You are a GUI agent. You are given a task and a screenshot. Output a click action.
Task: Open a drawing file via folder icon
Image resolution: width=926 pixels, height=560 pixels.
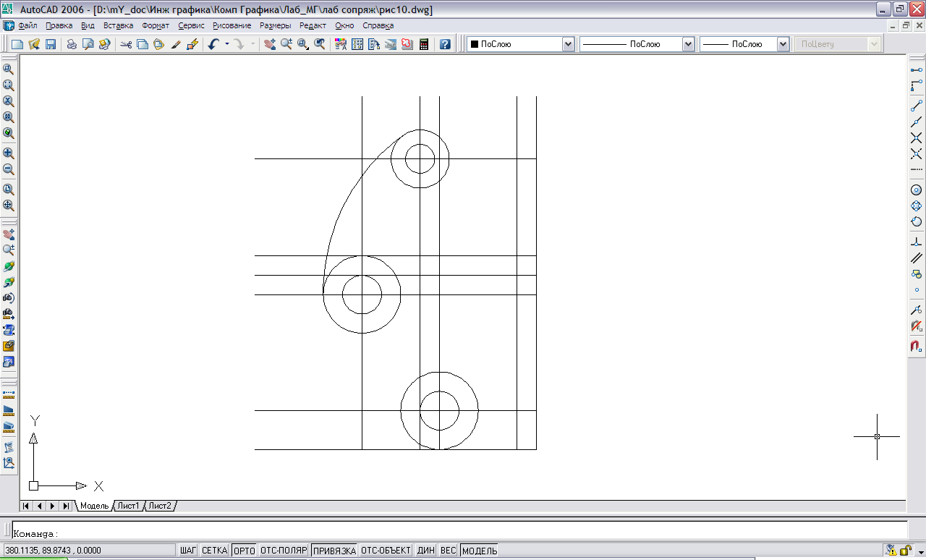tap(34, 44)
